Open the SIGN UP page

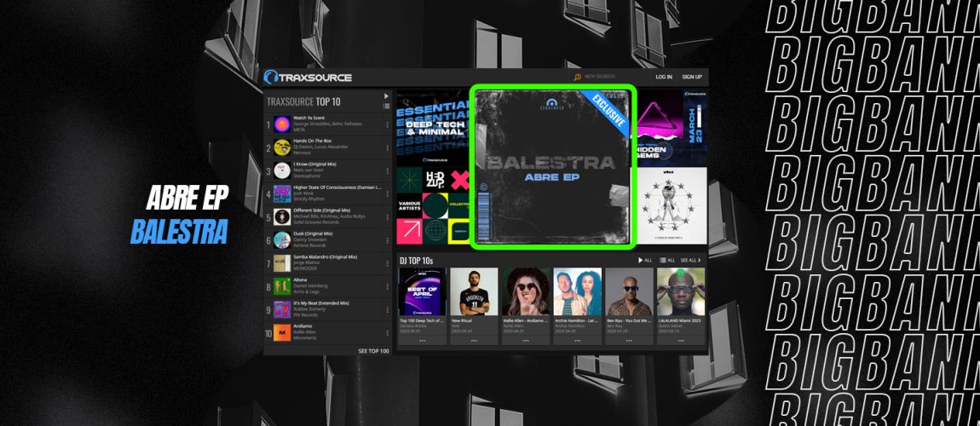[x=692, y=78]
